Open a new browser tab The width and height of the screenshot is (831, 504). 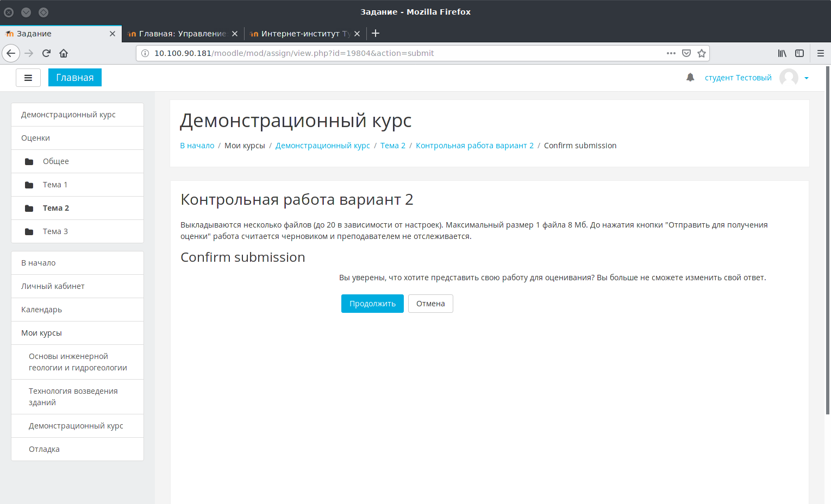[376, 33]
